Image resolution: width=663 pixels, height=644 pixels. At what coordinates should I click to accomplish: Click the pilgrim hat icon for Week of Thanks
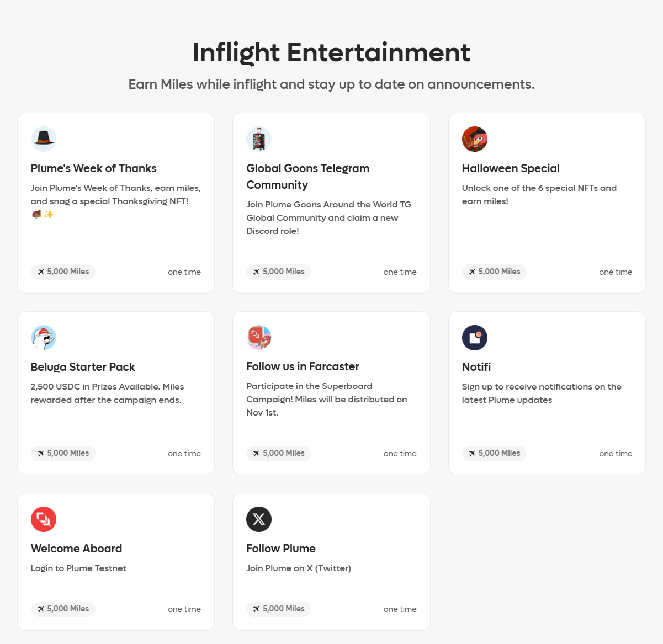click(x=44, y=139)
